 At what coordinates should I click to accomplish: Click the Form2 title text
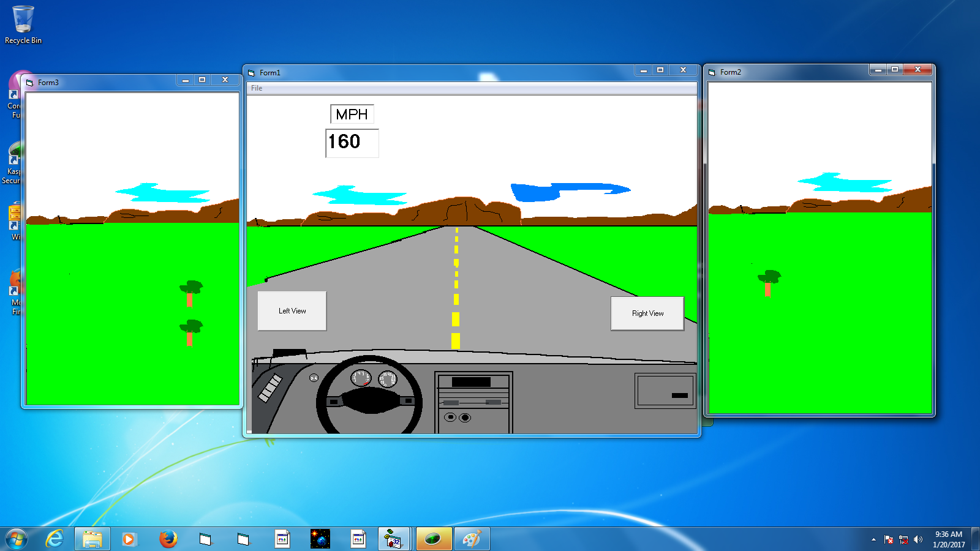tap(731, 72)
